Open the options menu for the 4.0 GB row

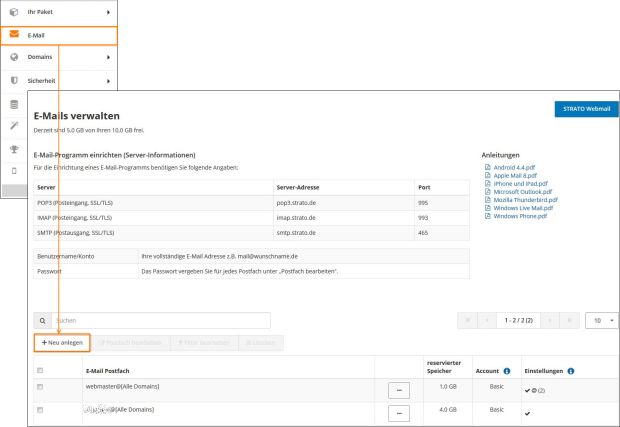pyautogui.click(x=399, y=414)
